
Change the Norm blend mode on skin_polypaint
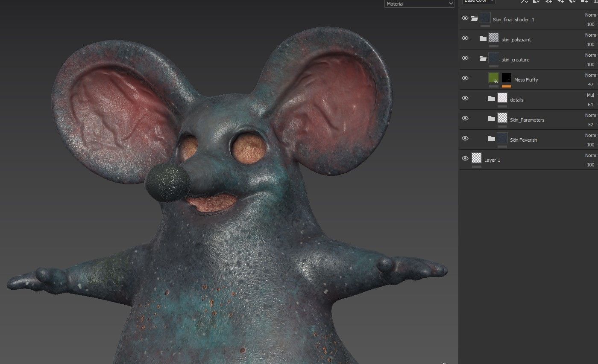(591, 35)
